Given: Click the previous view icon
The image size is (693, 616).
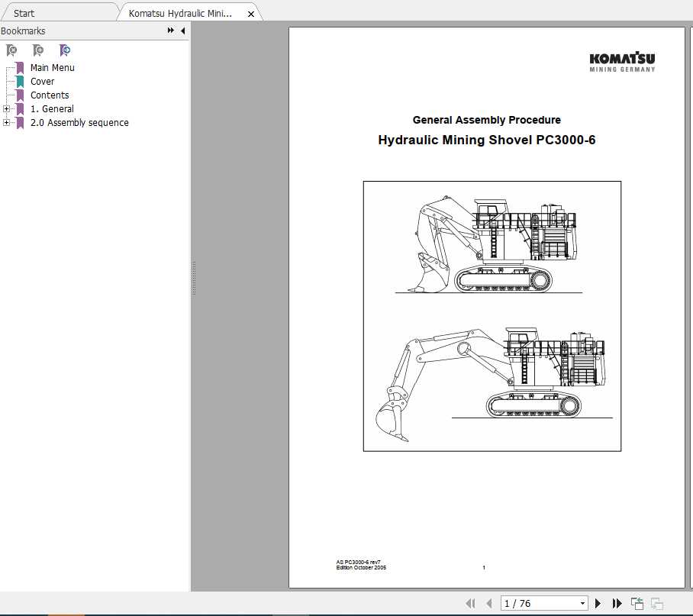Looking at the screenshot, I should (x=637, y=603).
